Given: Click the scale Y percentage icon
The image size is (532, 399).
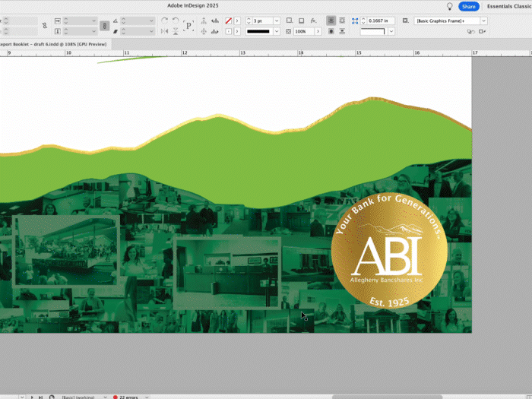Looking at the screenshot, I should 57,32.
